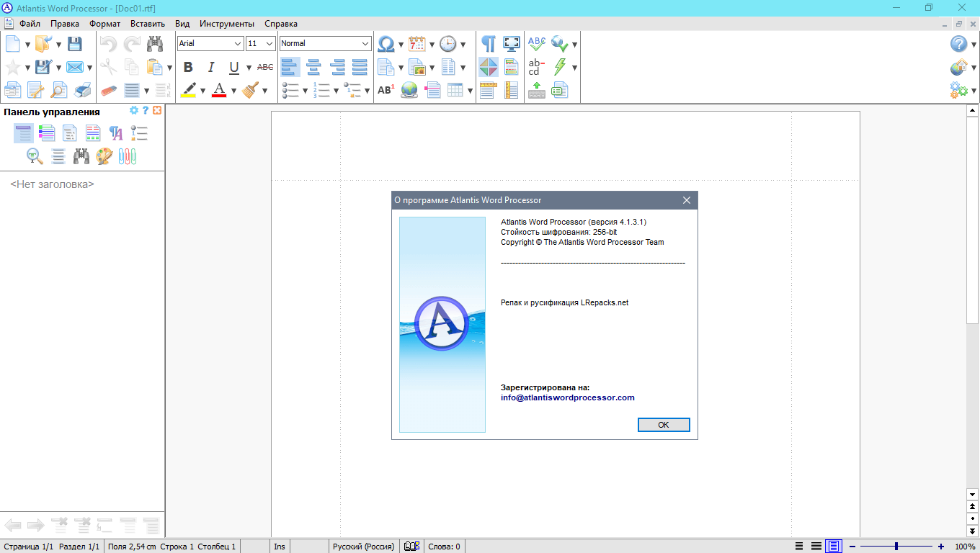Click the zoom slider handle in the status bar
The height and width of the screenshot is (553, 980).
pos(896,547)
